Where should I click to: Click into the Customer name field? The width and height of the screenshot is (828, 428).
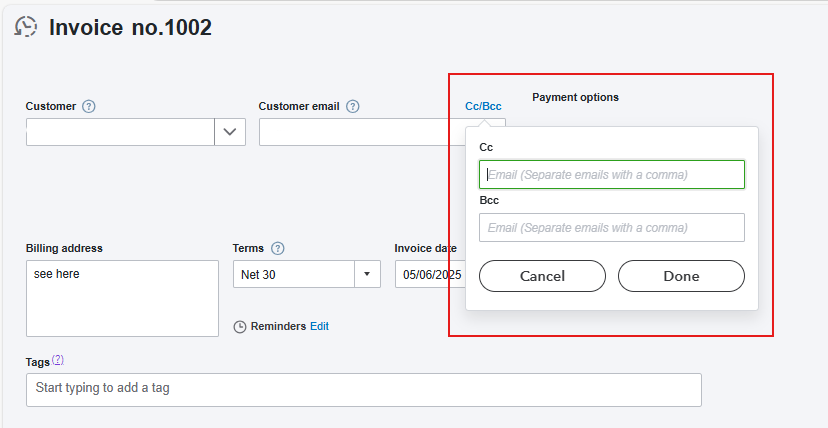click(x=120, y=132)
